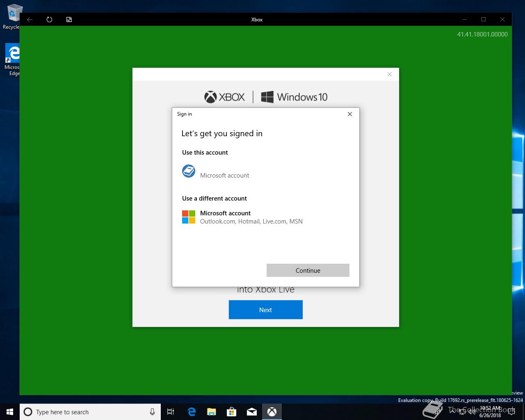Open the Windows Start menu
Viewport: 525px width, 420px height.
click(10, 412)
